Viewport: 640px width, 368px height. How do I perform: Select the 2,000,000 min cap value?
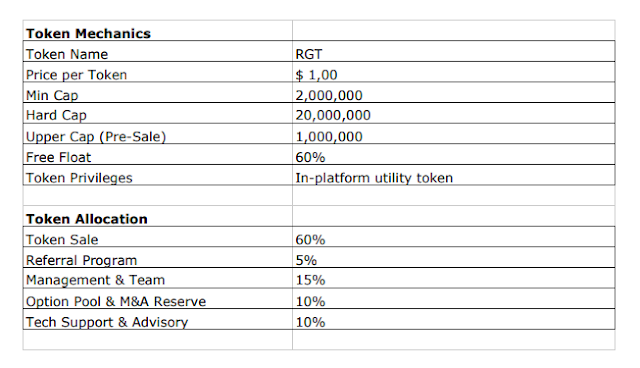tap(453, 92)
